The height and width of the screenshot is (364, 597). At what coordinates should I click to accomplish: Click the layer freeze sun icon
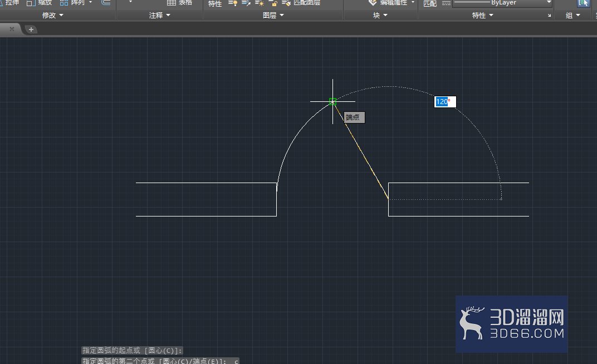[260, 3]
